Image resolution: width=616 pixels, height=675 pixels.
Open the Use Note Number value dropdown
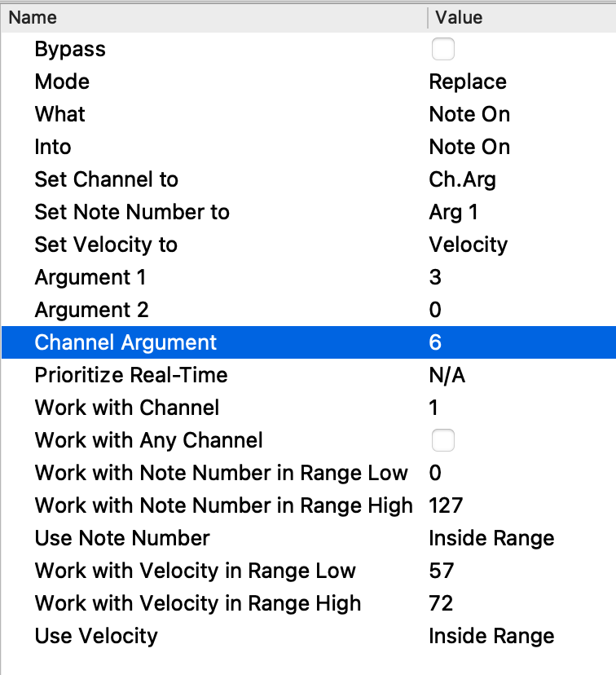point(491,539)
